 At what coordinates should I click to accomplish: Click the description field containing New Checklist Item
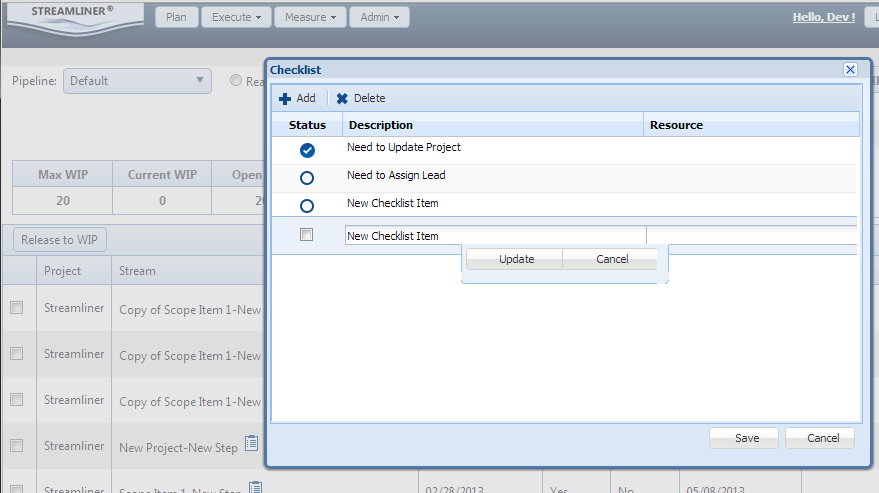click(x=495, y=236)
